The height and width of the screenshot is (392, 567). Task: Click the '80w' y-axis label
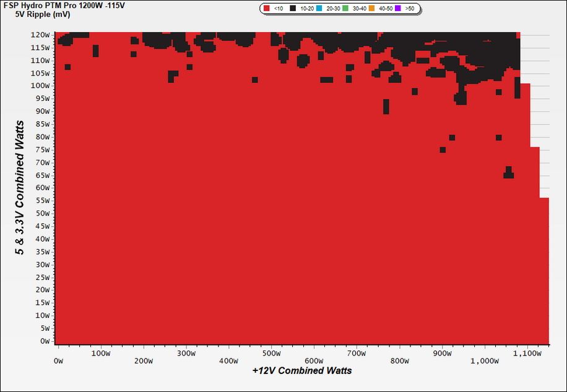(42, 137)
